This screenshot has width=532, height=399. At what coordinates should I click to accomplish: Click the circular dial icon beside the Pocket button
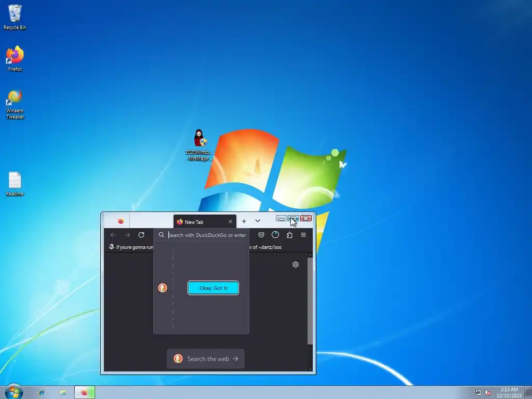point(275,235)
